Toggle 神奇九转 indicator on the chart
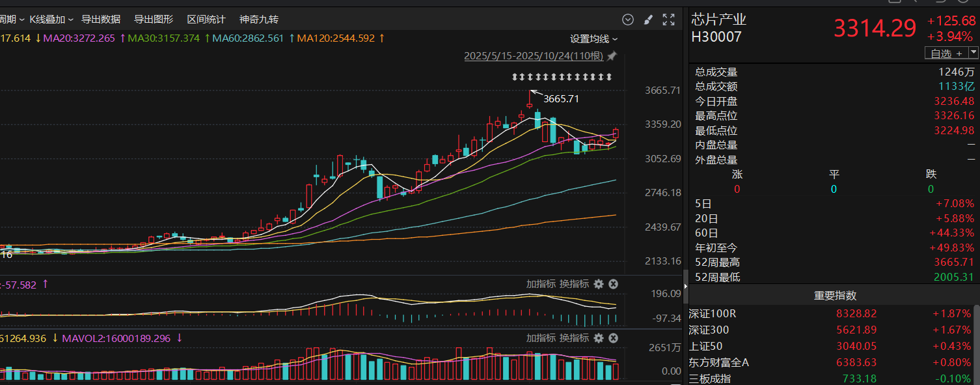Screen dimensions: 980x385 [259, 20]
